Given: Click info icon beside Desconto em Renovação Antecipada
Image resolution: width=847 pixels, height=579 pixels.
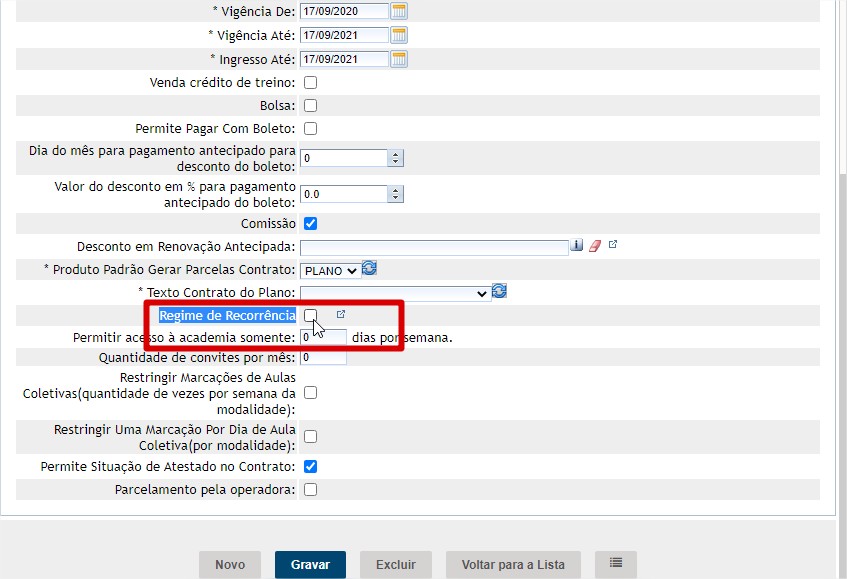Looking at the screenshot, I should pyautogui.click(x=577, y=245).
